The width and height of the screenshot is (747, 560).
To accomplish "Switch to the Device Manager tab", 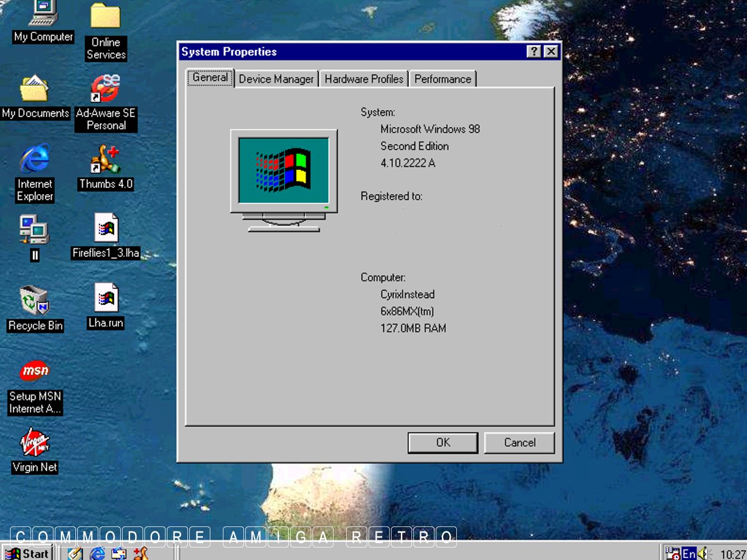I will click(276, 79).
